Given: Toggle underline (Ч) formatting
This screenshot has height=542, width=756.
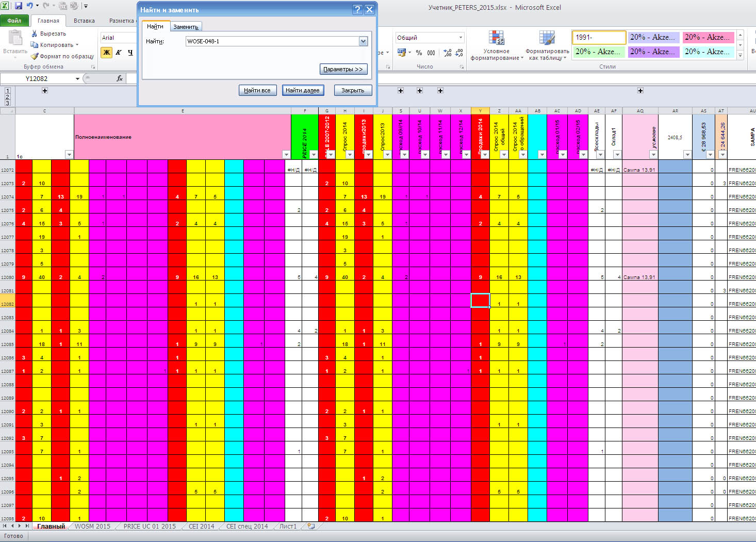Looking at the screenshot, I should coord(130,52).
